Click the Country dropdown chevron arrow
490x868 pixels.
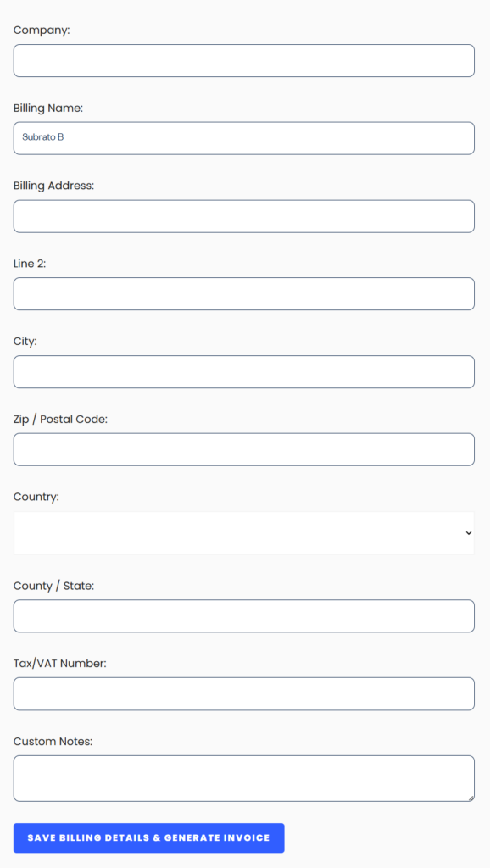pos(468,532)
